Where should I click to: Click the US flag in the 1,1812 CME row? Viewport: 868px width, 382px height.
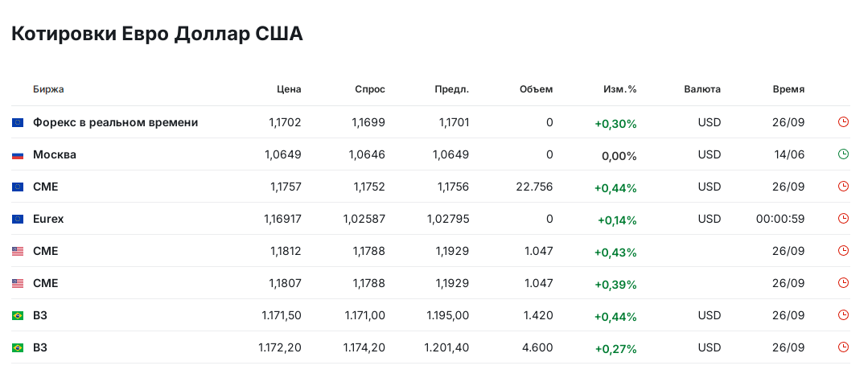(x=18, y=251)
